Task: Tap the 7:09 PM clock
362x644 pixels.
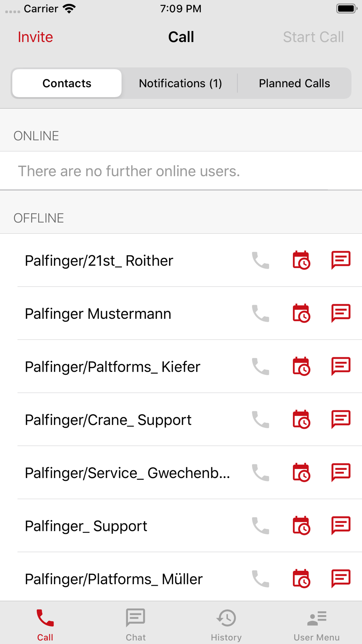Action: (181, 9)
